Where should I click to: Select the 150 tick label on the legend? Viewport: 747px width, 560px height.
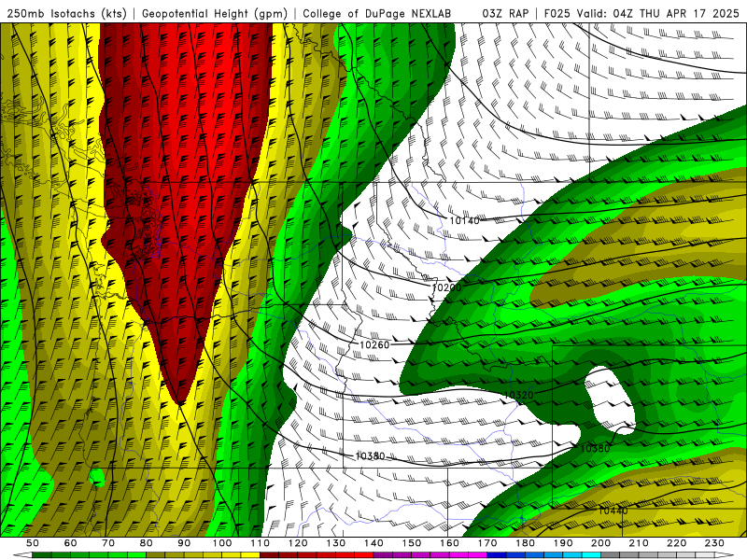point(412,543)
